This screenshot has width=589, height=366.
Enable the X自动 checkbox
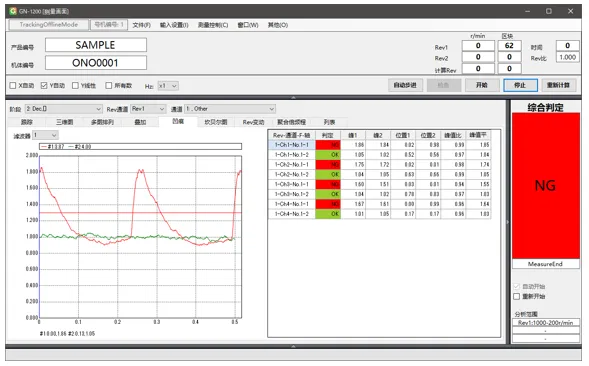(x=13, y=86)
